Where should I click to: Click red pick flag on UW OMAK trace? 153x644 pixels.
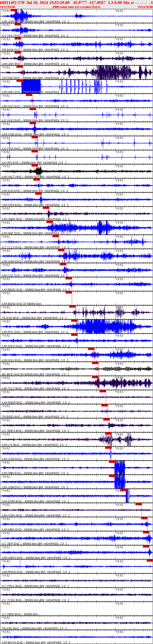[x=46, y=208]
